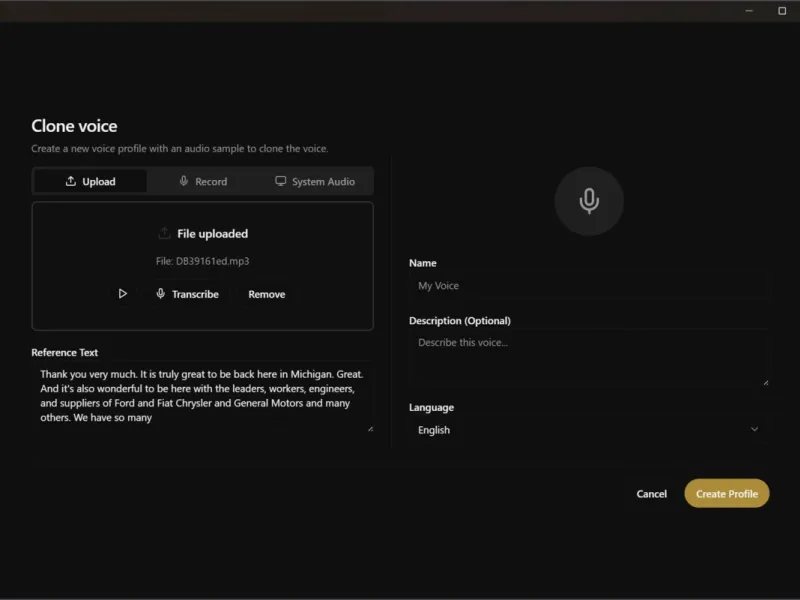
Task: Remove the uploaded mp3 file
Action: [266, 294]
